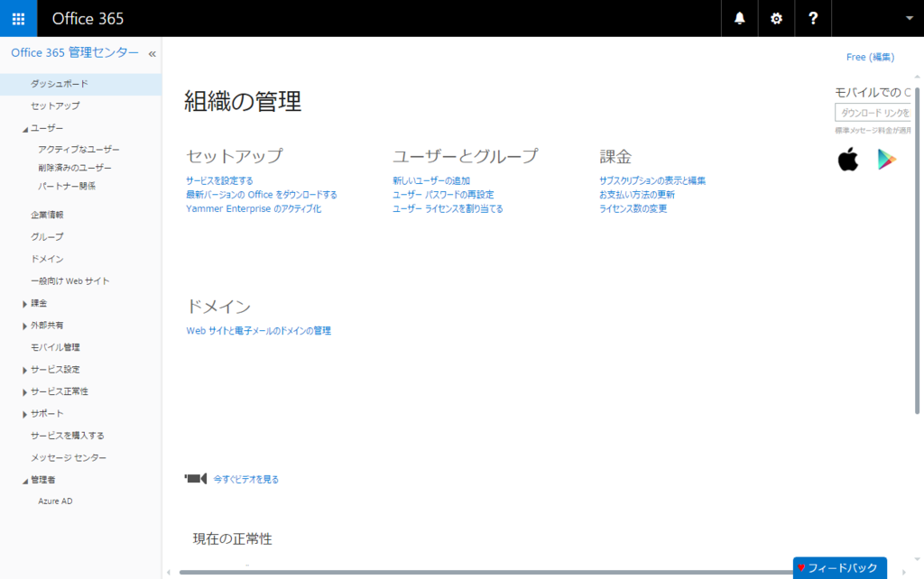Select ダッシュボード in the sidebar
The height and width of the screenshot is (579, 924).
pyautogui.click(x=80, y=84)
